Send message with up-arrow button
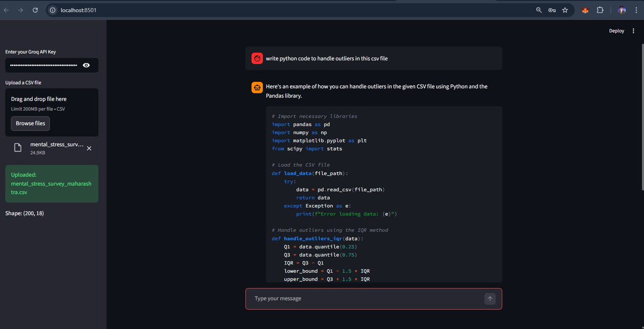Viewport: 644px width, 329px height. point(490,299)
